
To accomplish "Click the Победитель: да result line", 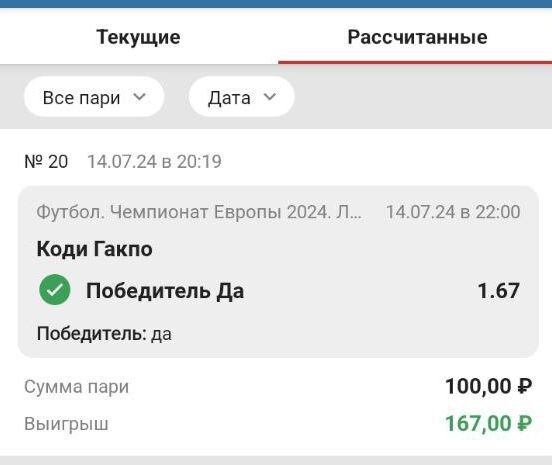I will coord(104,334).
